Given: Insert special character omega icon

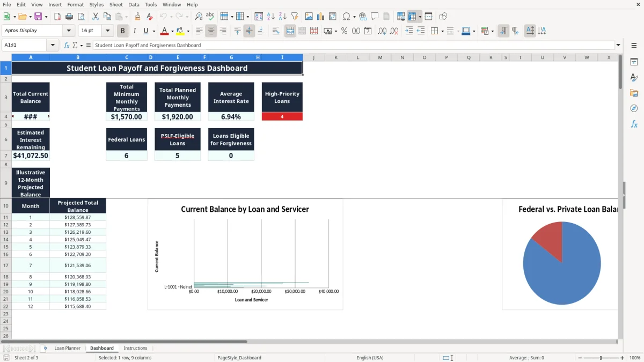Looking at the screenshot, I should [x=346, y=17].
